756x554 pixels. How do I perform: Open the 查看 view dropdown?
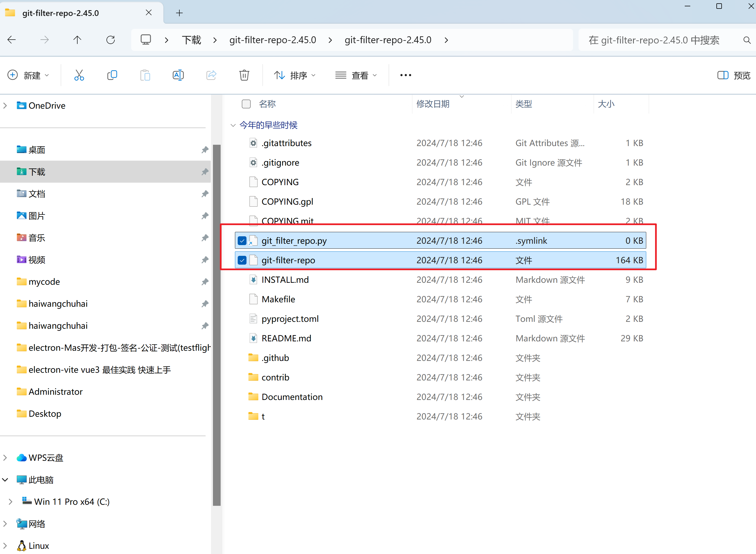click(x=356, y=75)
